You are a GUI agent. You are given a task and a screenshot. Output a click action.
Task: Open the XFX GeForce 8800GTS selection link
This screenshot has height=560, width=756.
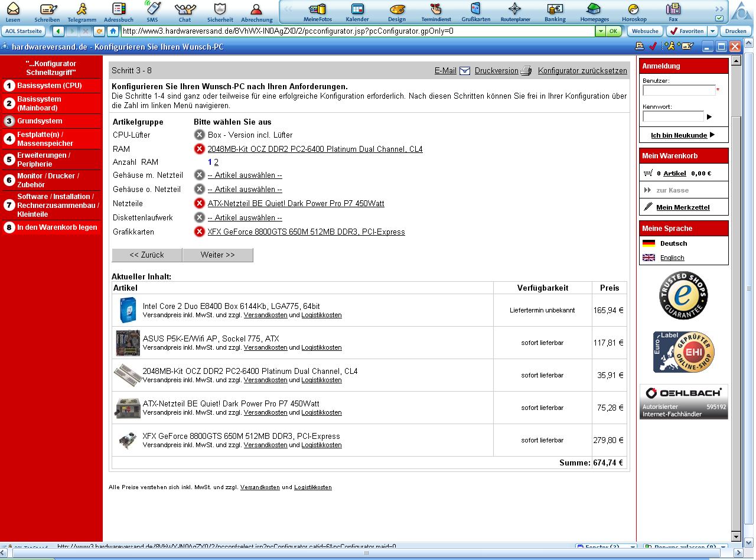click(x=307, y=232)
